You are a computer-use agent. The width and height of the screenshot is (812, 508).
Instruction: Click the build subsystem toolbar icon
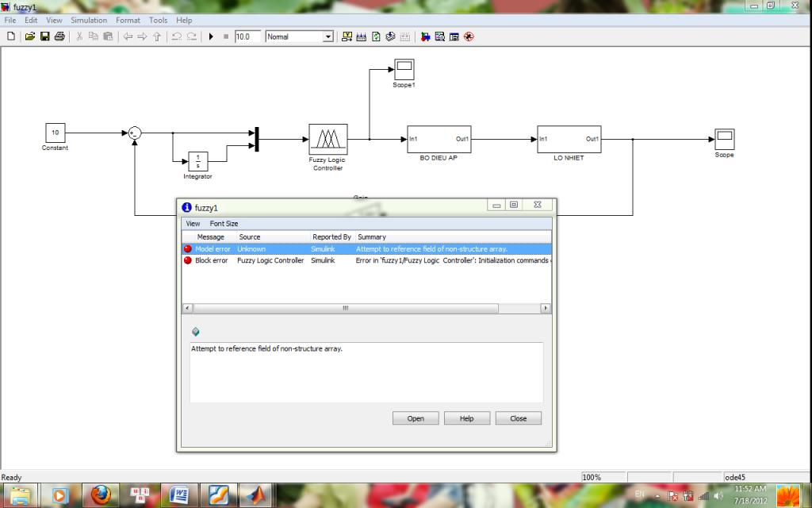362,37
